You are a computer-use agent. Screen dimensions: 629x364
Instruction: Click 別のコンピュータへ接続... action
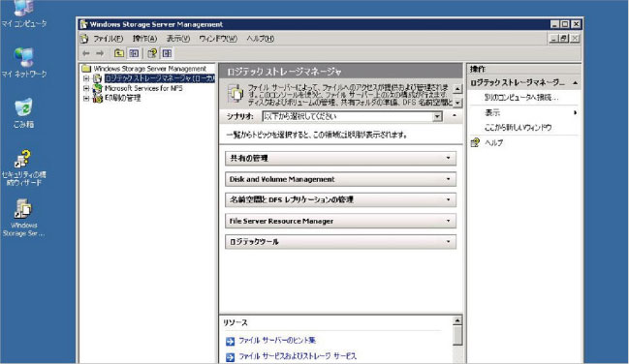click(521, 98)
